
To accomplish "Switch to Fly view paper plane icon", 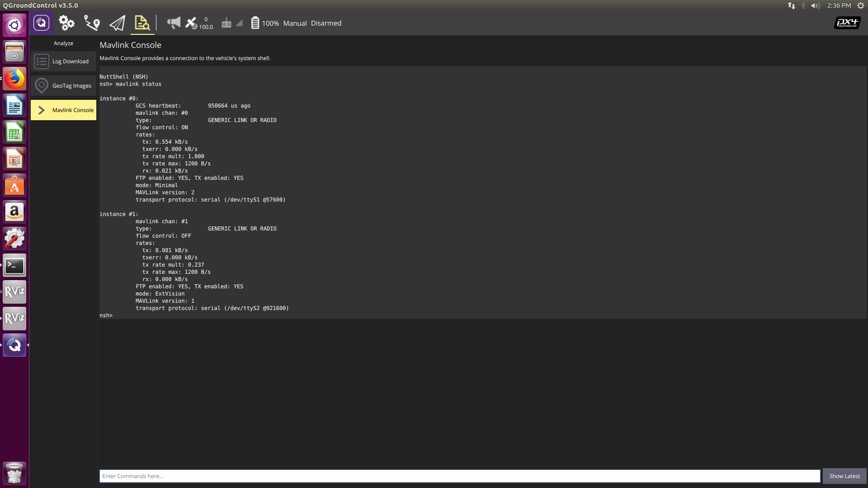I will (x=117, y=23).
